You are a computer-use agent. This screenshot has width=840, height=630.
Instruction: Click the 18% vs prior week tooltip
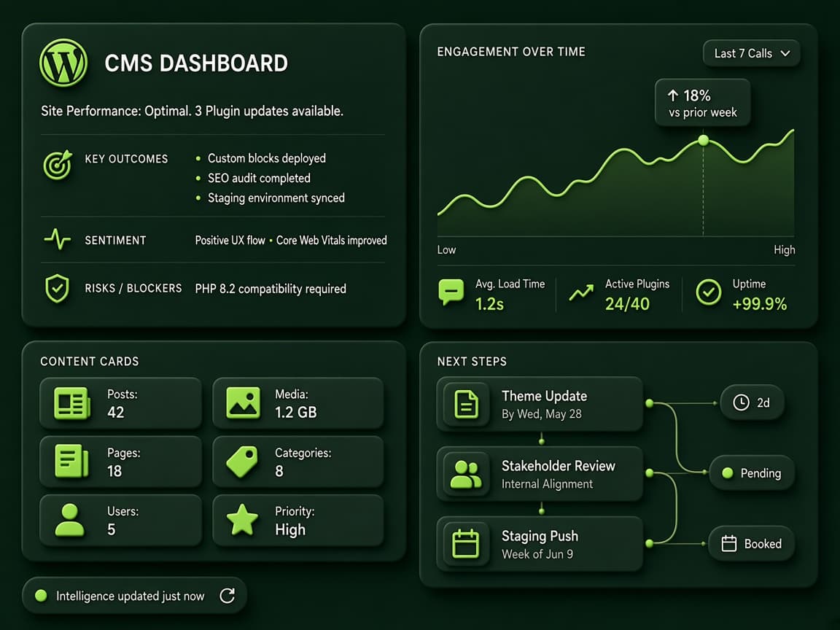click(702, 103)
